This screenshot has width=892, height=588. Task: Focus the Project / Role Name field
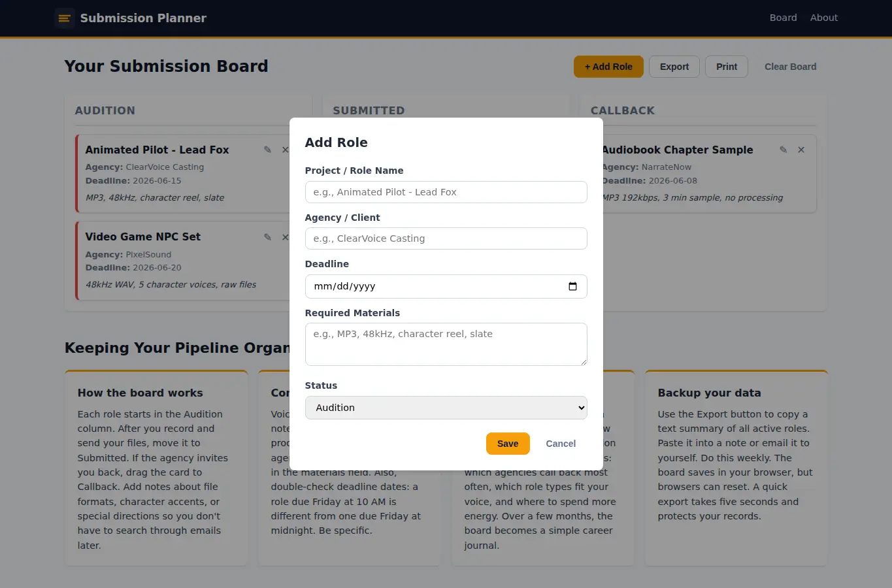pyautogui.click(x=446, y=192)
